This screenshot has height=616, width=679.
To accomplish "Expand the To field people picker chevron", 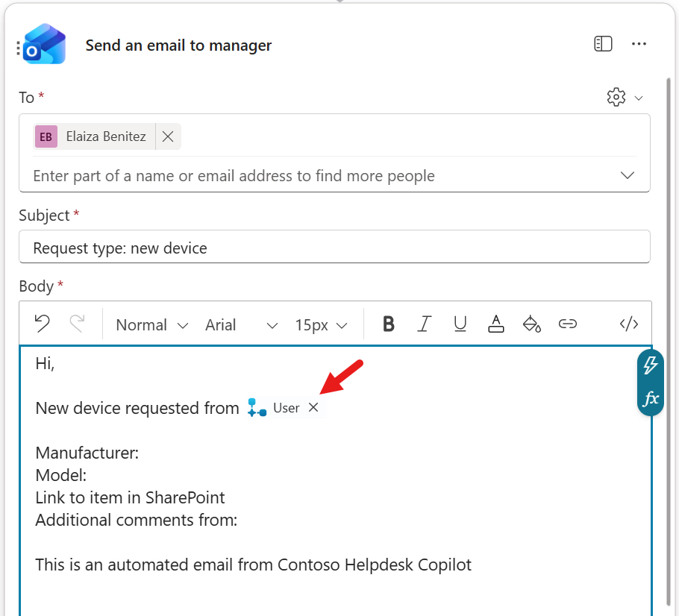I will tap(627, 175).
